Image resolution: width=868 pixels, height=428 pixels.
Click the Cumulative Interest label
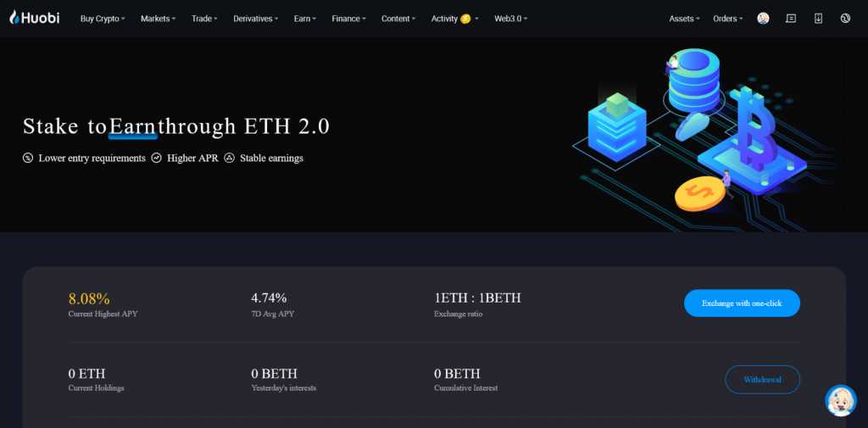tap(465, 388)
